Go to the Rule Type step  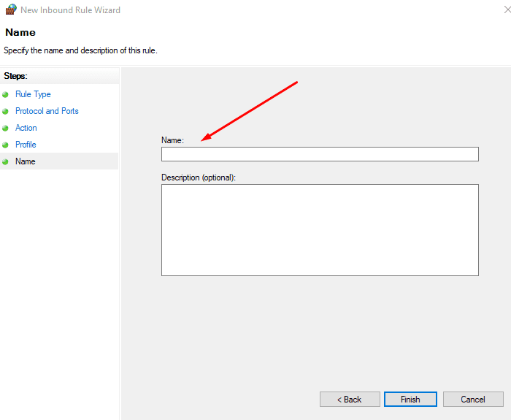coord(33,94)
